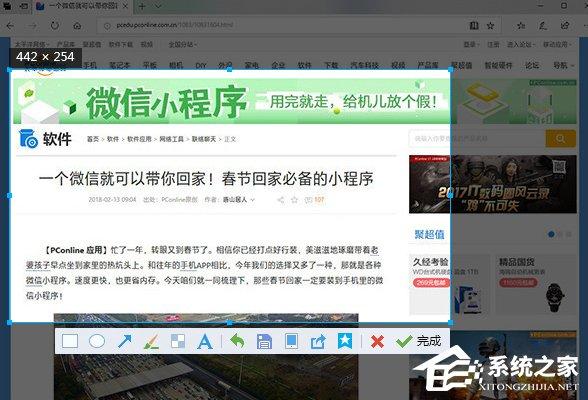Expand 登录 dropdown in top bar
This screenshot has height=400, width=588.
coord(471,44)
